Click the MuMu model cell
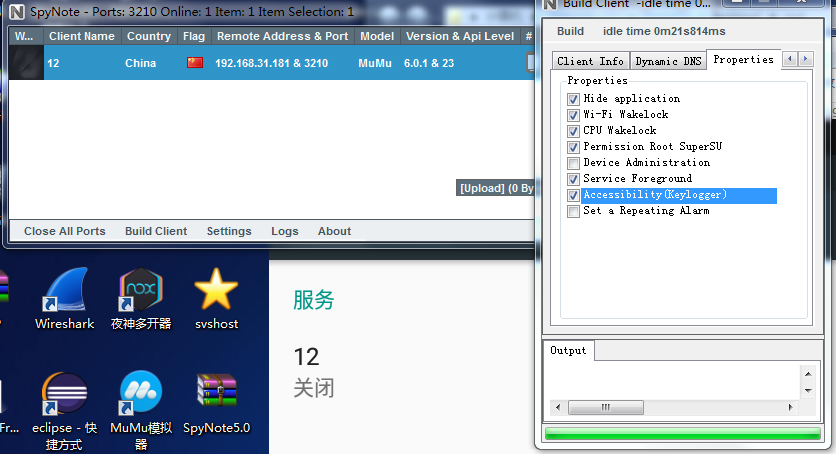The image size is (836, 454). (375, 63)
